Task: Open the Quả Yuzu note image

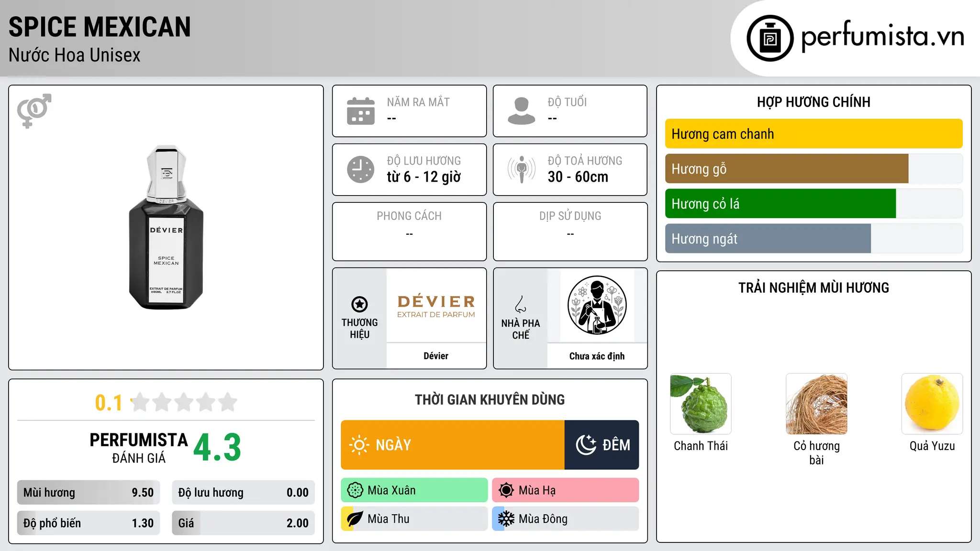Action: click(x=933, y=404)
